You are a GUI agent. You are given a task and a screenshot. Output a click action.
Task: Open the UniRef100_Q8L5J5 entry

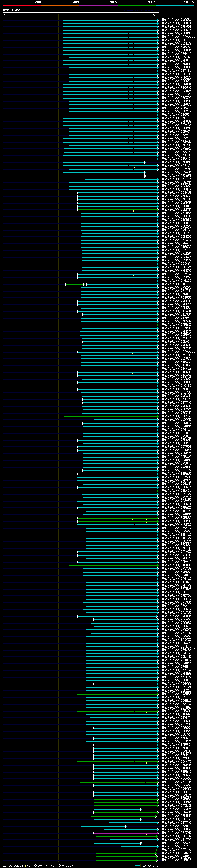pyautogui.click(x=176, y=30)
